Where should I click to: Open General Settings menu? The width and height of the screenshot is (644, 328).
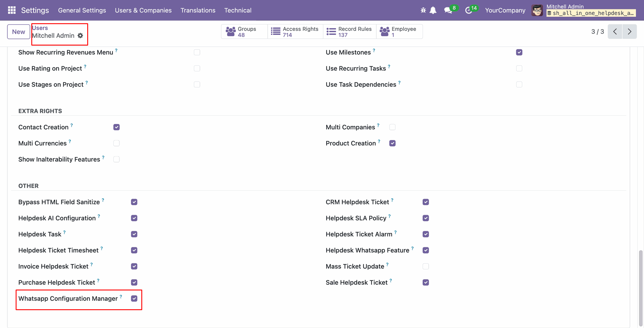coord(82,10)
